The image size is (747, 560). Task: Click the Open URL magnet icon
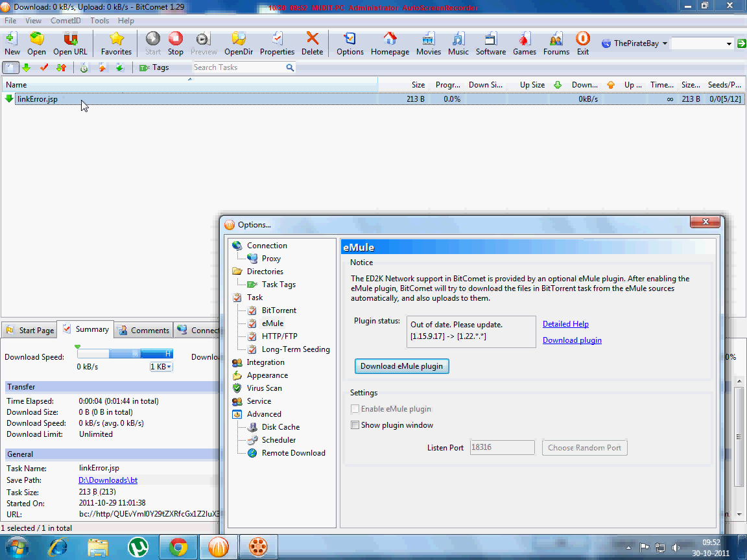[70, 43]
